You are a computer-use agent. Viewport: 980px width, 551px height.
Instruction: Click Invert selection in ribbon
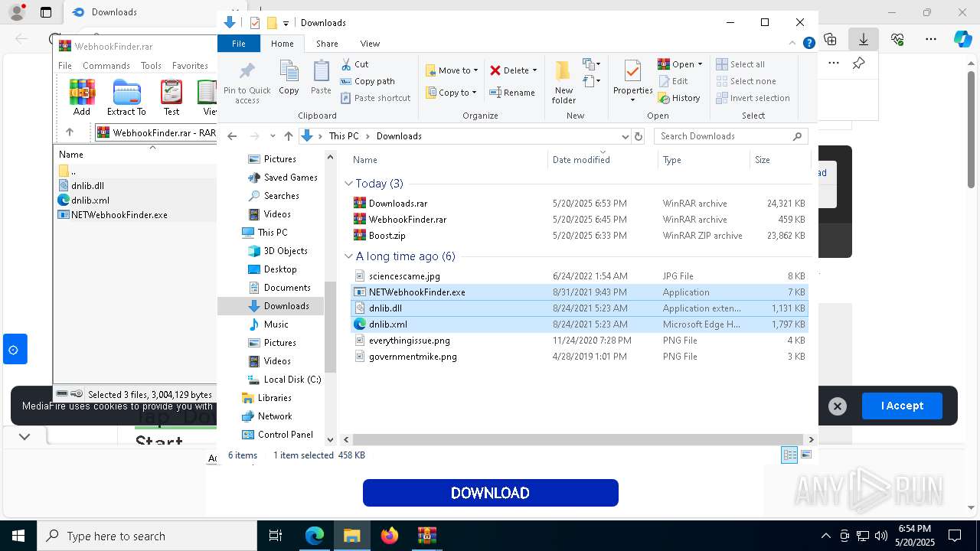[753, 98]
